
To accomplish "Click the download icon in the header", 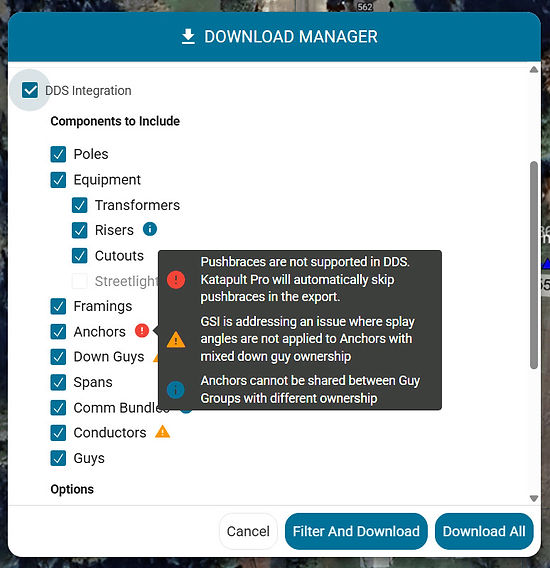I will [x=188, y=37].
